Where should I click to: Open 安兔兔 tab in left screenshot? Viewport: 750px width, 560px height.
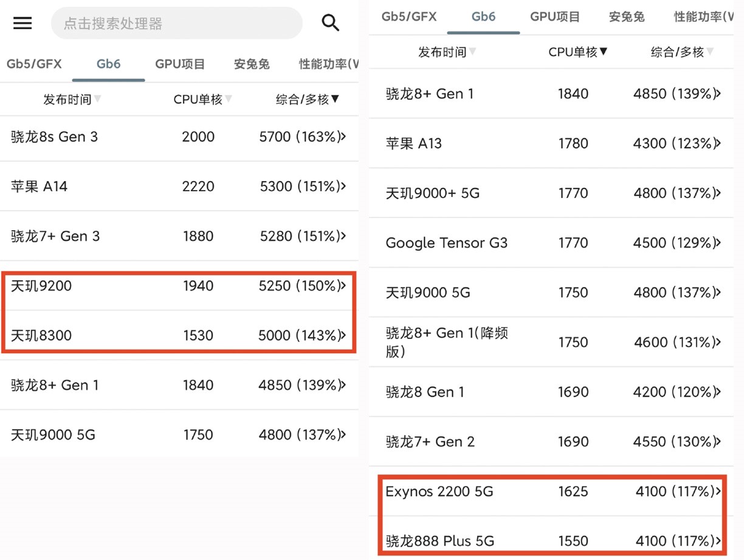click(252, 64)
